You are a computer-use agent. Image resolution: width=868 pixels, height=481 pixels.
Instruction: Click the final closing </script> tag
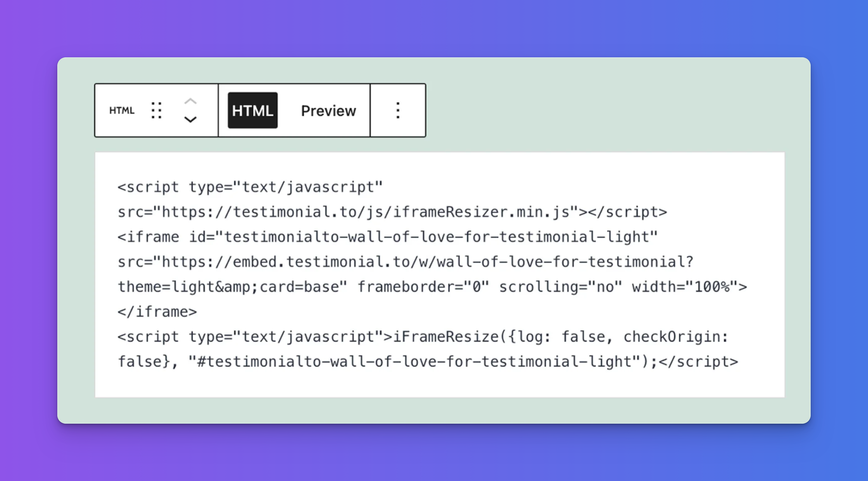click(698, 362)
